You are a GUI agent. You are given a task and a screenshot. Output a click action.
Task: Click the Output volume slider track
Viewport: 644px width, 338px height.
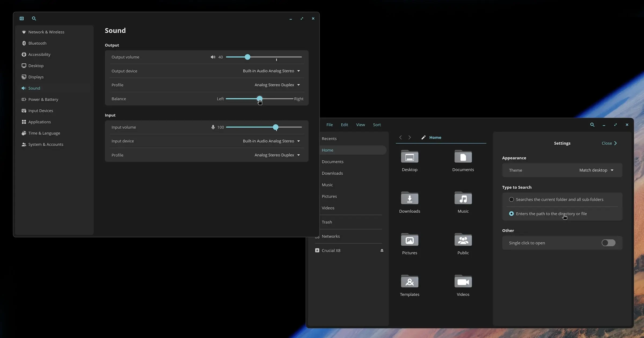pos(264,57)
